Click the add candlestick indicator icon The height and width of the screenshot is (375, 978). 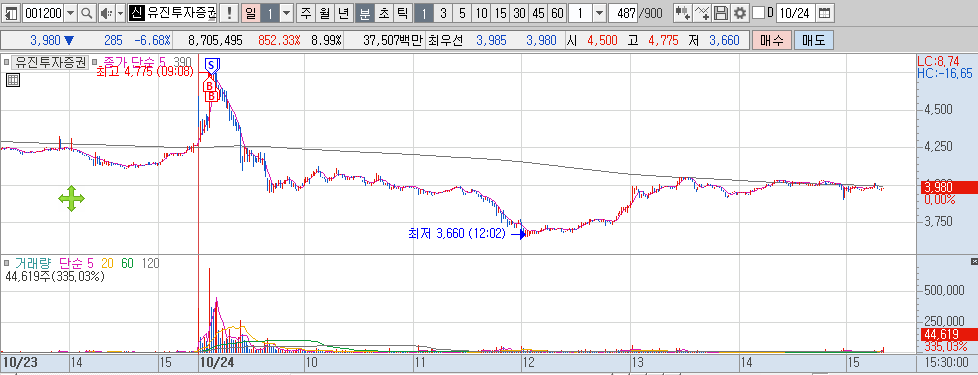683,12
